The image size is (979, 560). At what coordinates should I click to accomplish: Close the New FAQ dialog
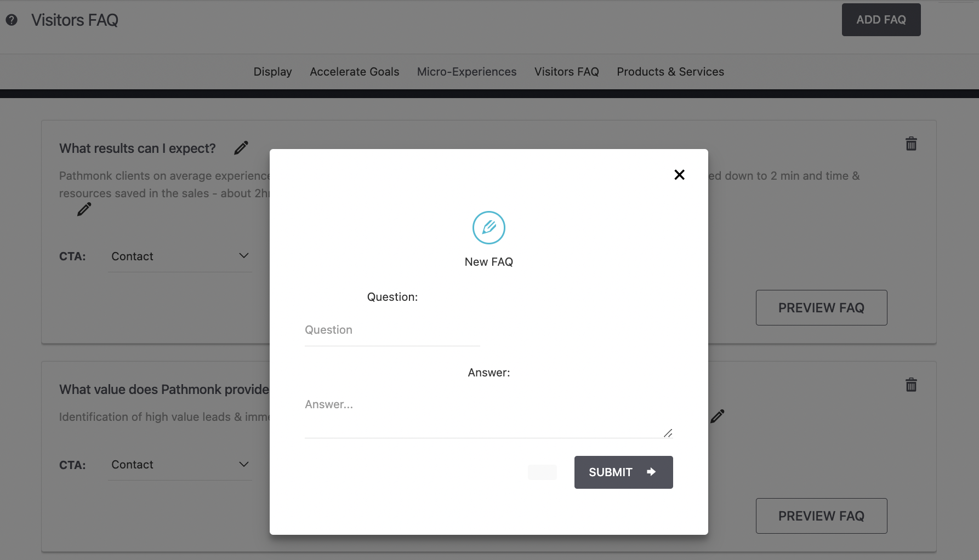click(679, 174)
